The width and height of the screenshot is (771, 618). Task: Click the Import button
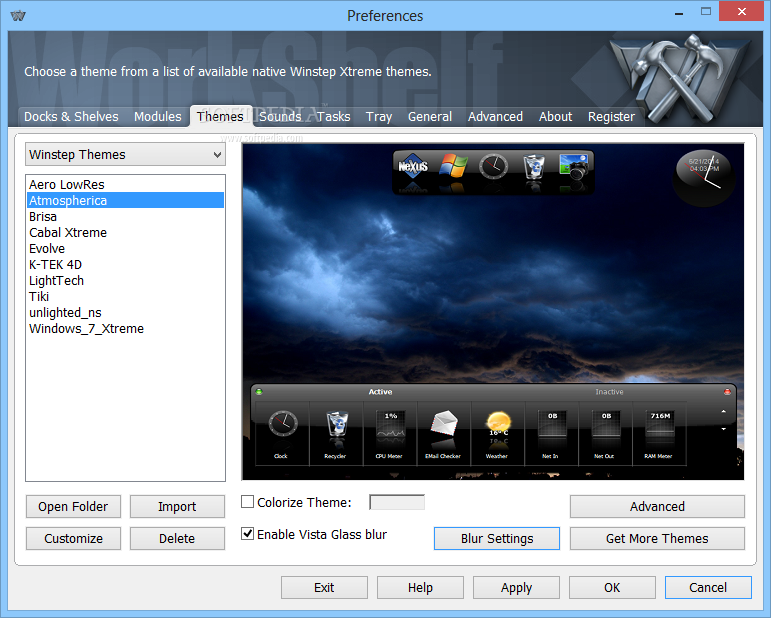pyautogui.click(x=177, y=506)
